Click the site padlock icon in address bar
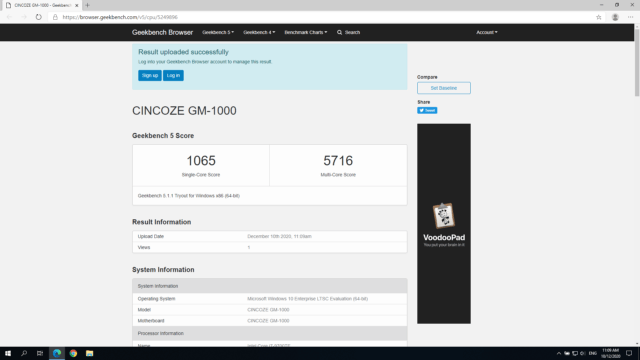This screenshot has height=360, width=640. pyautogui.click(x=56, y=17)
